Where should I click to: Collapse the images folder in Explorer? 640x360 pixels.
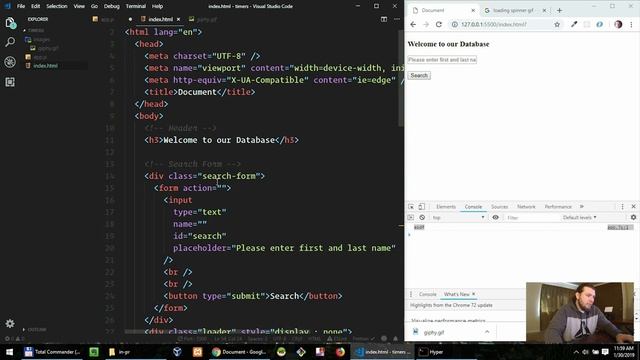tap(42, 40)
